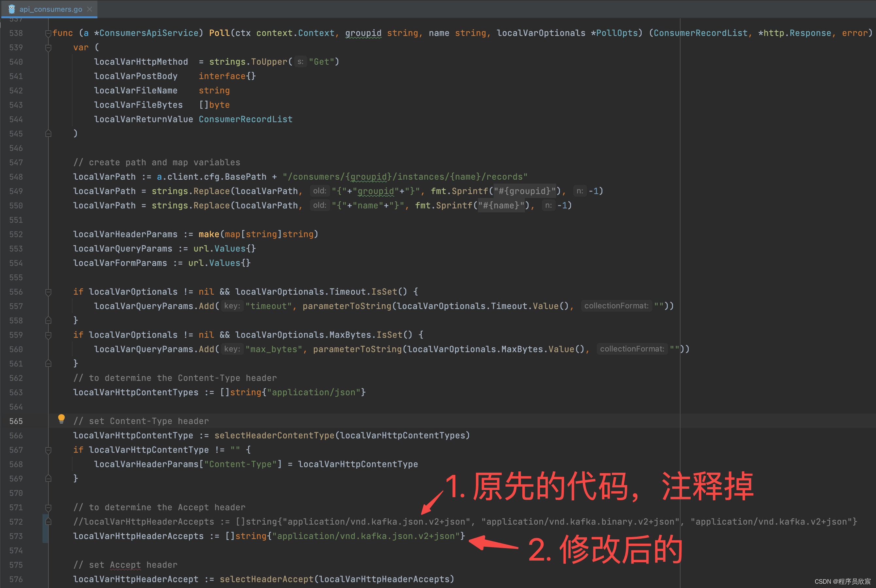This screenshot has width=876, height=588.
Task: Click the Poll function name
Action: pos(219,33)
